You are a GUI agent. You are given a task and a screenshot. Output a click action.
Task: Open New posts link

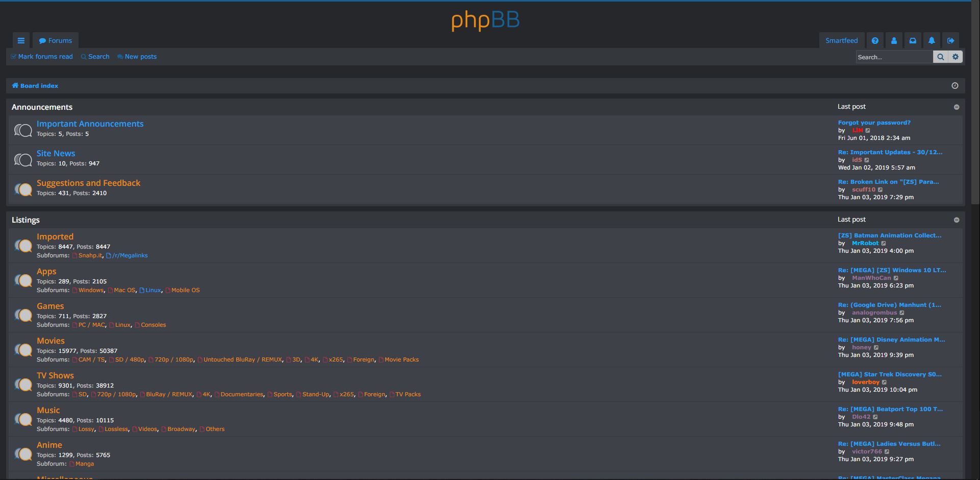point(137,57)
